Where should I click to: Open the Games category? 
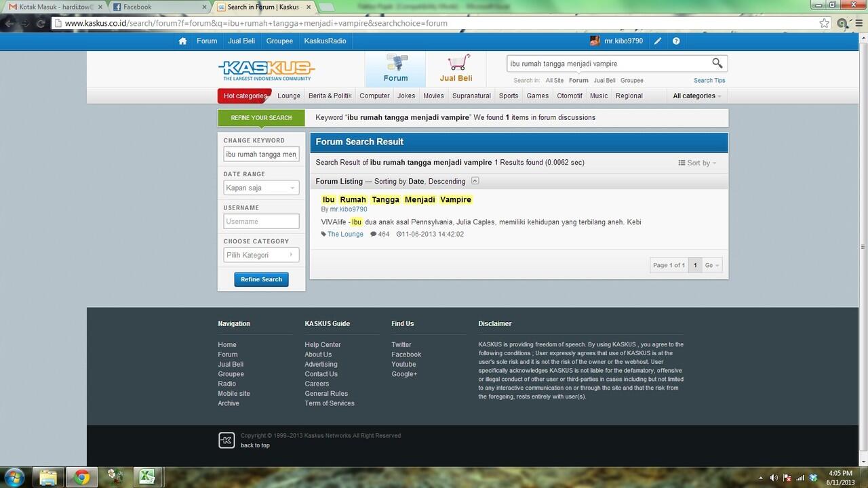click(538, 96)
